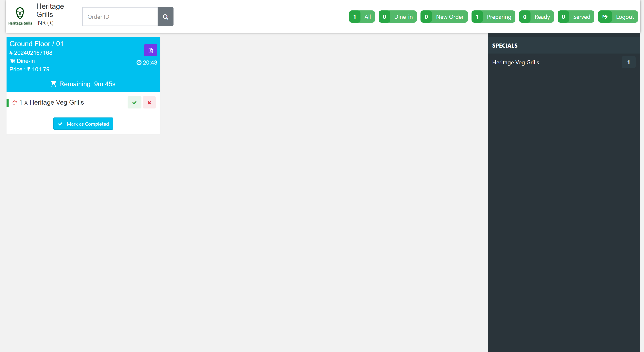Log out using Logout button
644x352 pixels.
(x=618, y=17)
